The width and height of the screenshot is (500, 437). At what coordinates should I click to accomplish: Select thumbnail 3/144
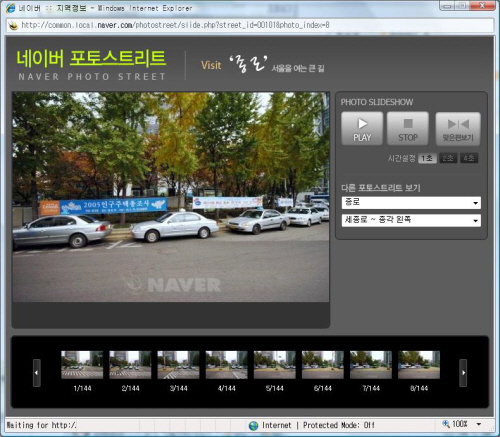178,365
